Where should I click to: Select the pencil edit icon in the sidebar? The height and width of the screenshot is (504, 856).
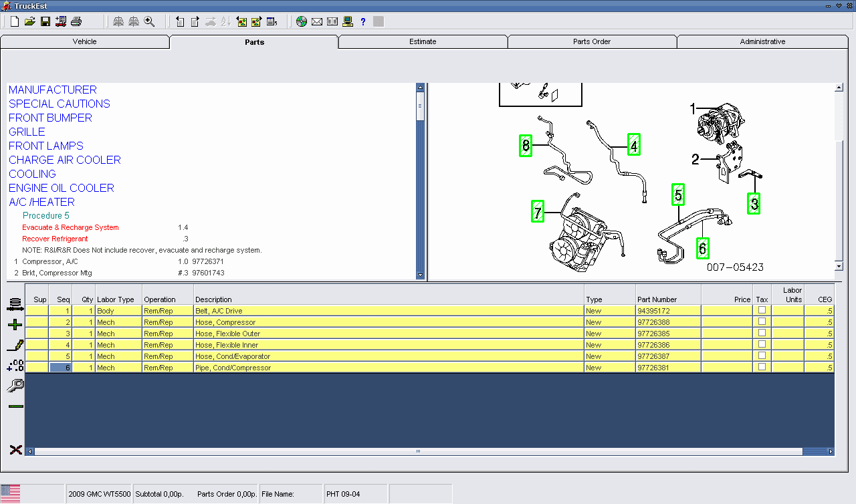point(15,345)
